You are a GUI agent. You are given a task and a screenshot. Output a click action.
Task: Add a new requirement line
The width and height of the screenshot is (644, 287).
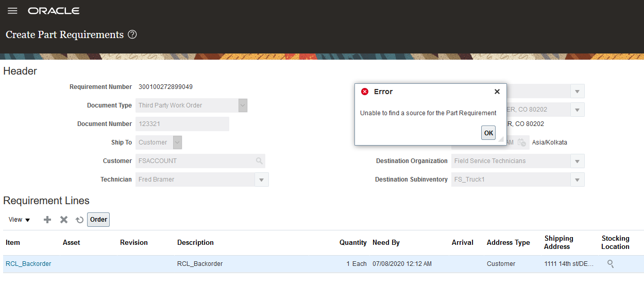[47, 220]
